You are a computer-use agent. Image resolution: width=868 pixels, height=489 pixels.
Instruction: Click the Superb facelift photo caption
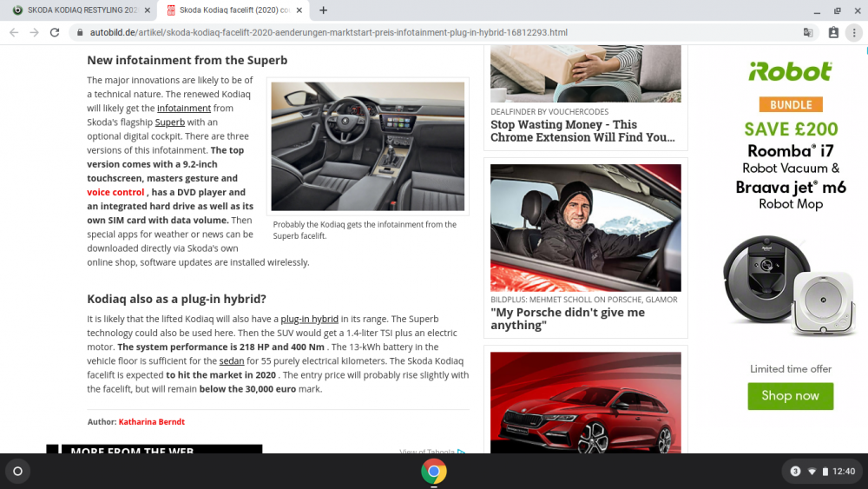[x=365, y=230]
